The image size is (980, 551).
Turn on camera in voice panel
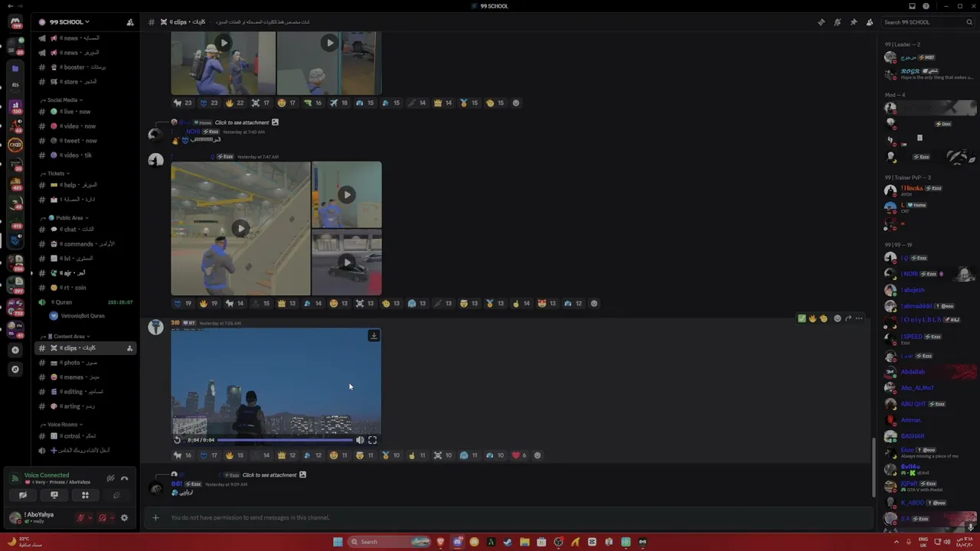coord(22,495)
